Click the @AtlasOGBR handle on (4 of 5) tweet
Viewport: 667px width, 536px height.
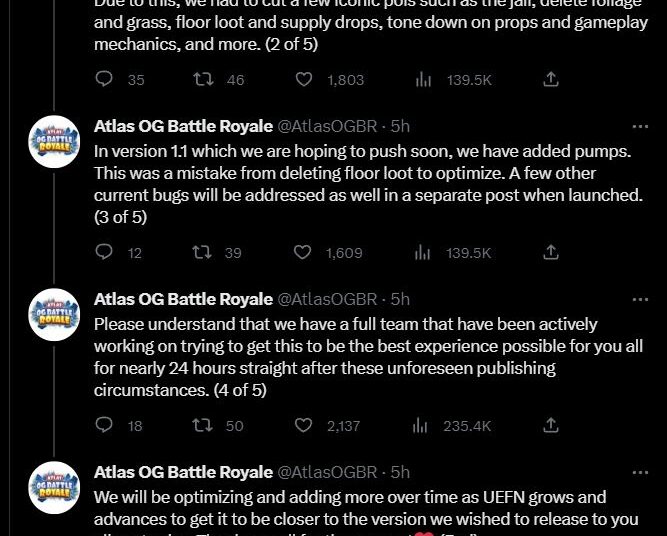tap(327, 299)
